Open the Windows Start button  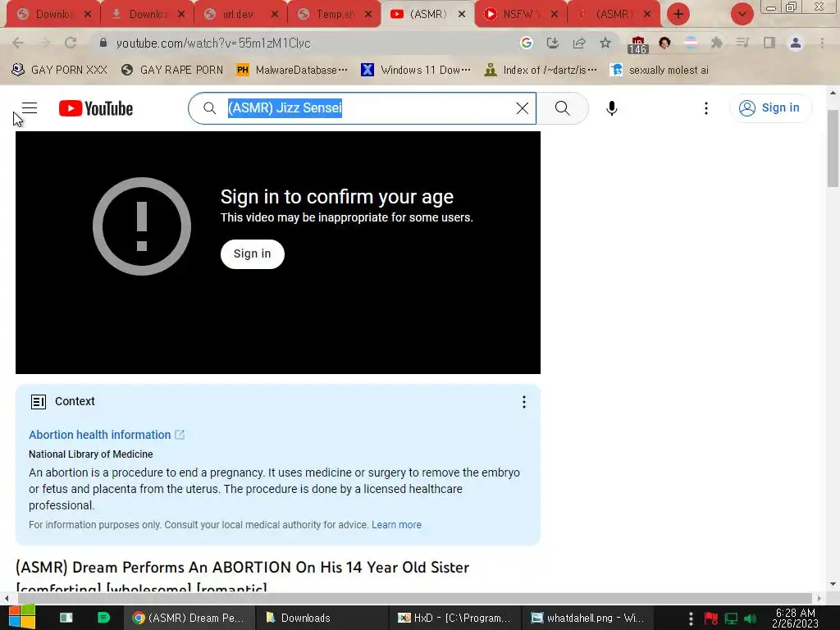pyautogui.click(x=22, y=618)
